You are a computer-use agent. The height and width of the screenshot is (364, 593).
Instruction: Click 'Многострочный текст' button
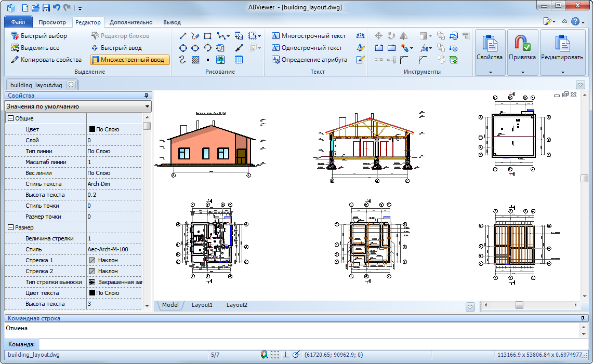coord(309,36)
